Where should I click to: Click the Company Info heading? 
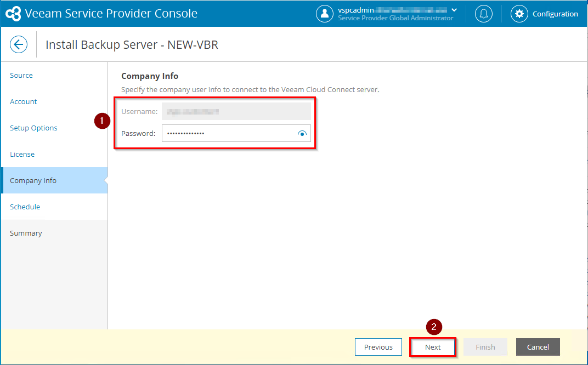click(150, 76)
